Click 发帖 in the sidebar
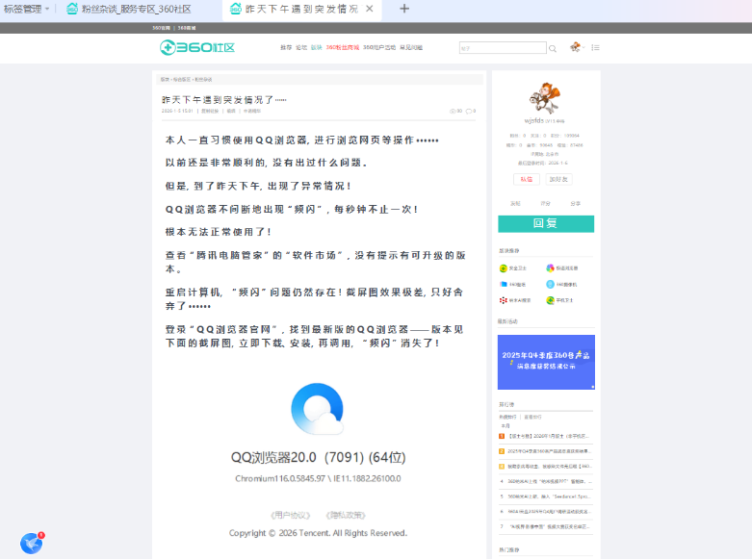This screenshot has width=752, height=560. (x=515, y=204)
